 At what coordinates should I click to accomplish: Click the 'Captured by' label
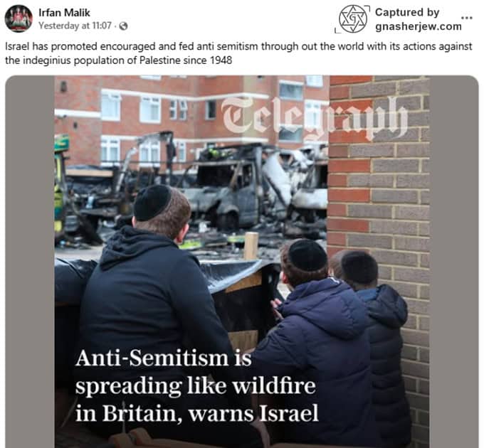click(407, 12)
